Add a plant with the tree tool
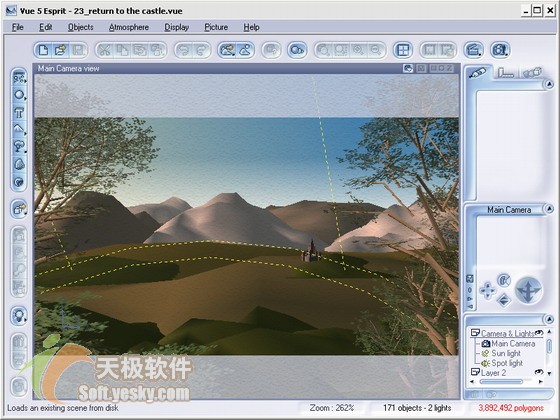The width and height of the screenshot is (560, 420). pyautogui.click(x=19, y=147)
